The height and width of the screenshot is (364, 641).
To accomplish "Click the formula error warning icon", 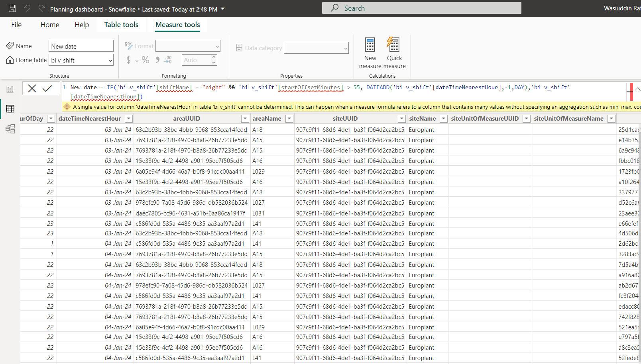I will [67, 107].
